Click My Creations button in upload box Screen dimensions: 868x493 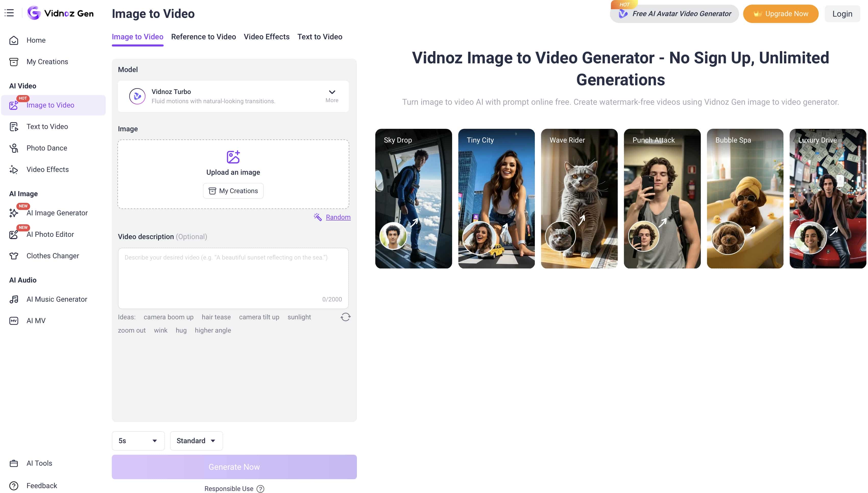pos(233,191)
